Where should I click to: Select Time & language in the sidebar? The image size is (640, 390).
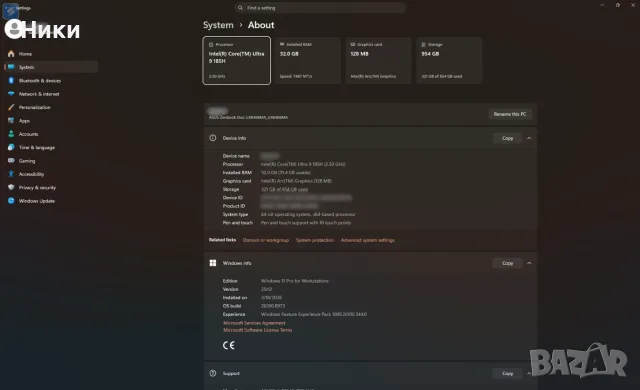tap(37, 147)
